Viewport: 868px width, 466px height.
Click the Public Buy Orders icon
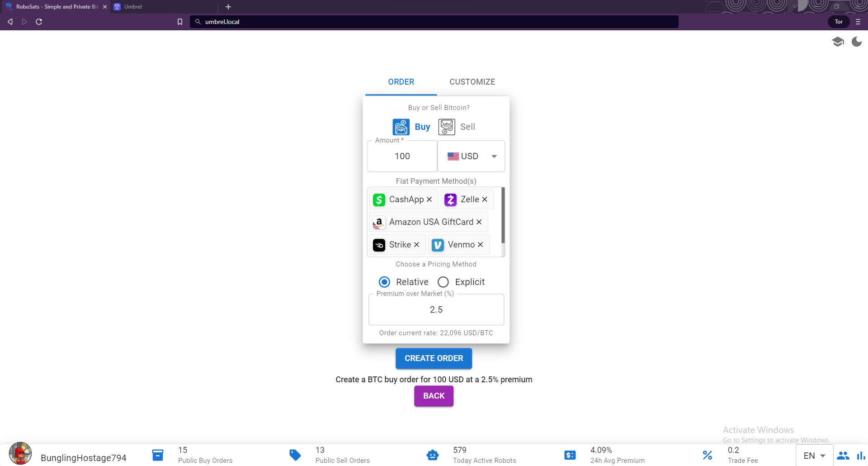click(158, 455)
